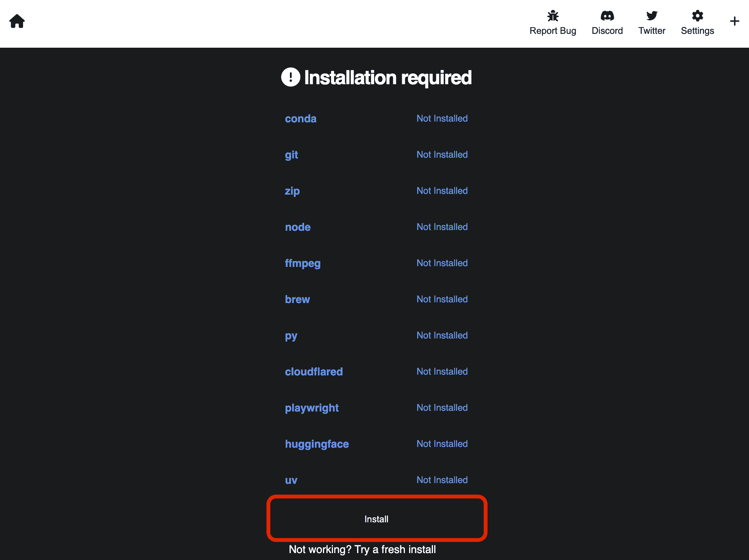Click the playwright module entry
Image resolution: width=749 pixels, height=560 pixels.
pos(312,408)
